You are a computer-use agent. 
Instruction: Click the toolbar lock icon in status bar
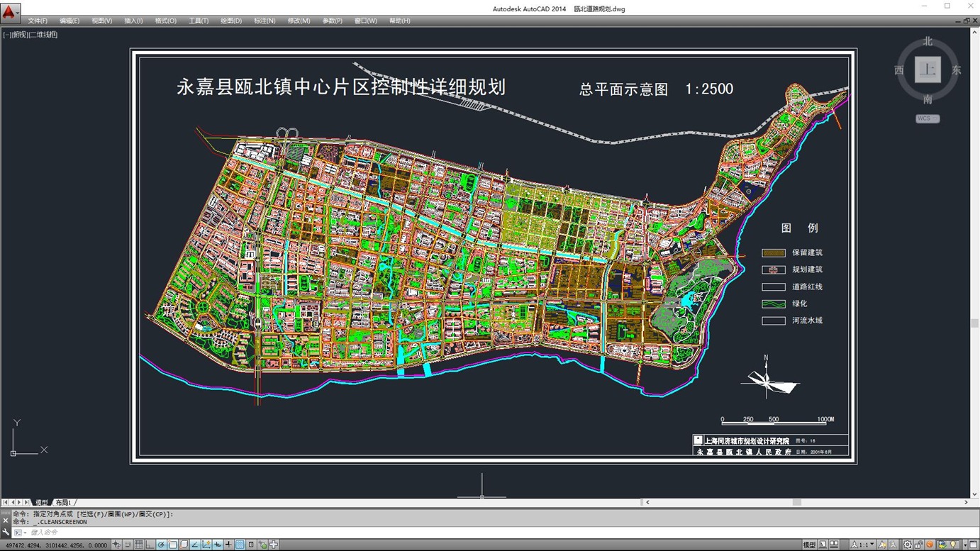tap(918, 545)
